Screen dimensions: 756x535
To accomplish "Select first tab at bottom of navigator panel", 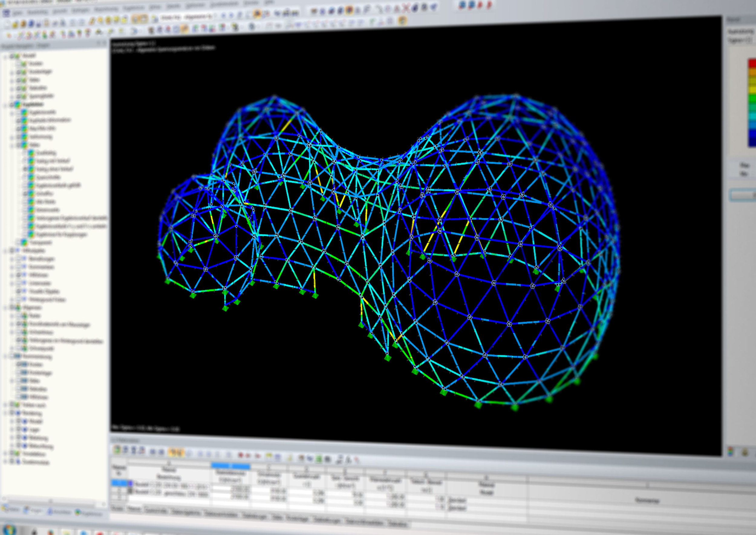I will pos(11,509).
